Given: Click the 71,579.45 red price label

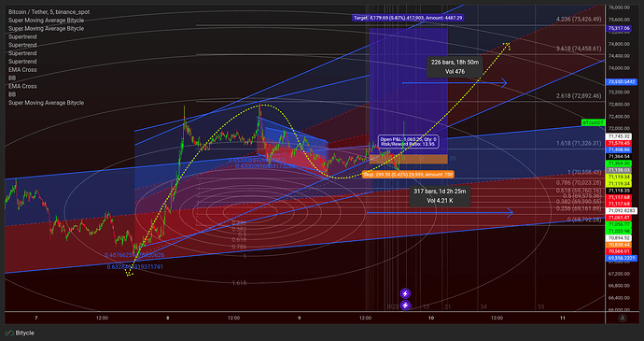Looking at the screenshot, I should tap(619, 143).
